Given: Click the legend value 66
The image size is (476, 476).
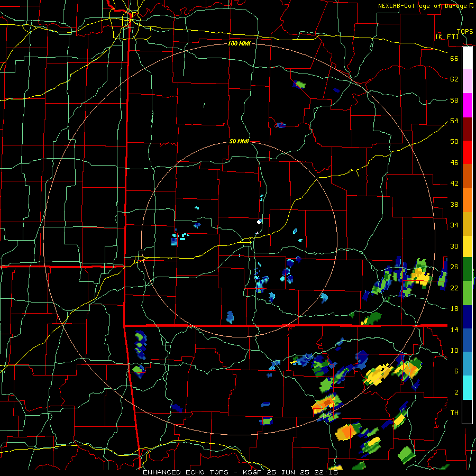Looking at the screenshot, I should tap(454, 58).
